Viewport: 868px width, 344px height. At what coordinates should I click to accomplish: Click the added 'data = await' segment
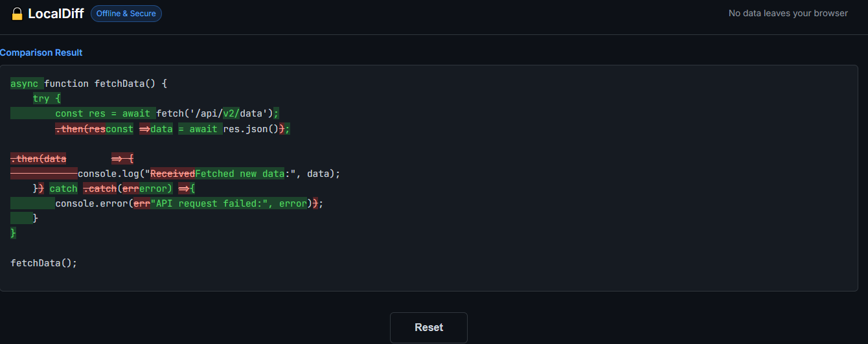click(x=187, y=129)
